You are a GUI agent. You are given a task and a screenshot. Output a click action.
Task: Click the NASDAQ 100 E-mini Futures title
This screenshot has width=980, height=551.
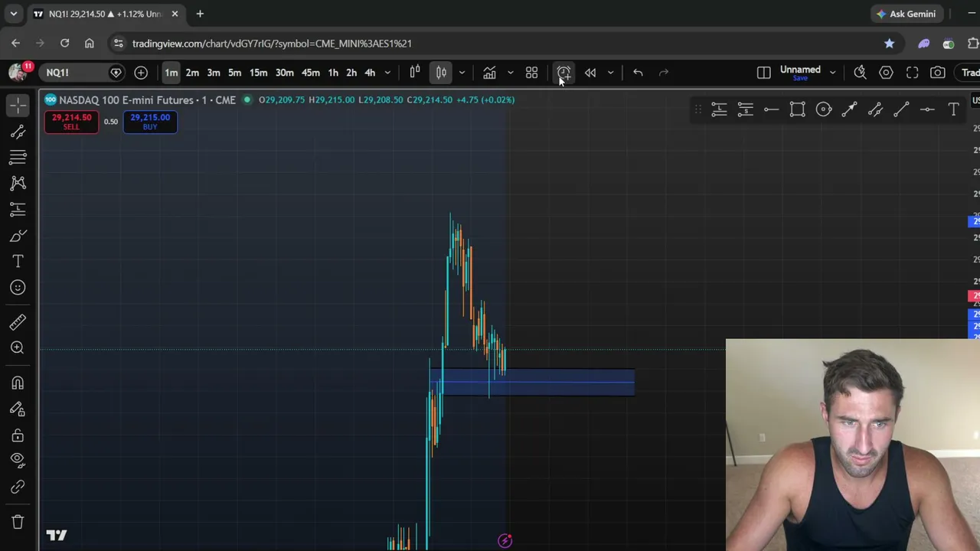pyautogui.click(x=147, y=99)
